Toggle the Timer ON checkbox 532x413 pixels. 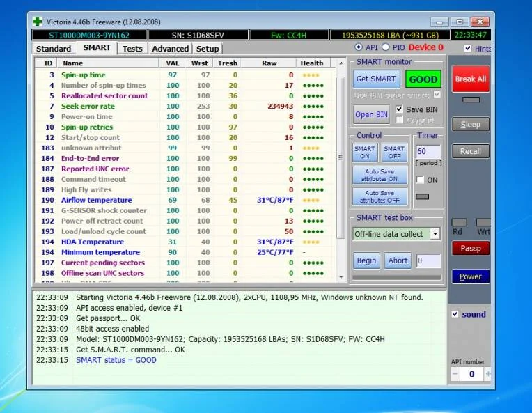pyautogui.click(x=420, y=180)
